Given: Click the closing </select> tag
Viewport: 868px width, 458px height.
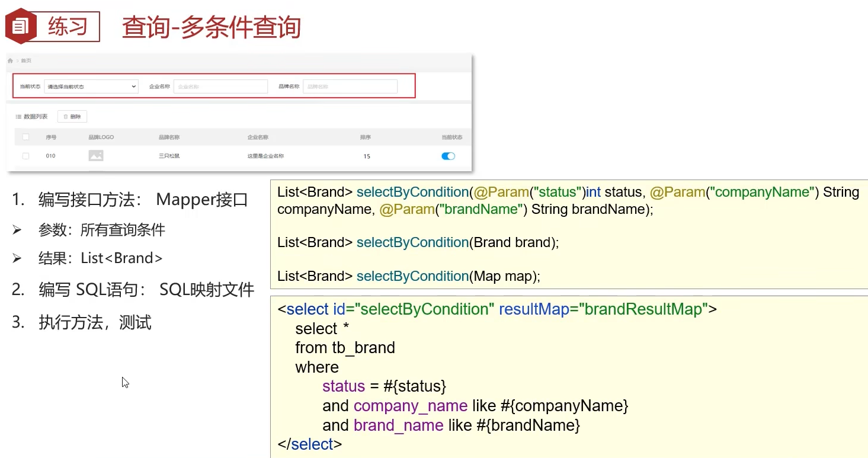Looking at the screenshot, I should (309, 444).
